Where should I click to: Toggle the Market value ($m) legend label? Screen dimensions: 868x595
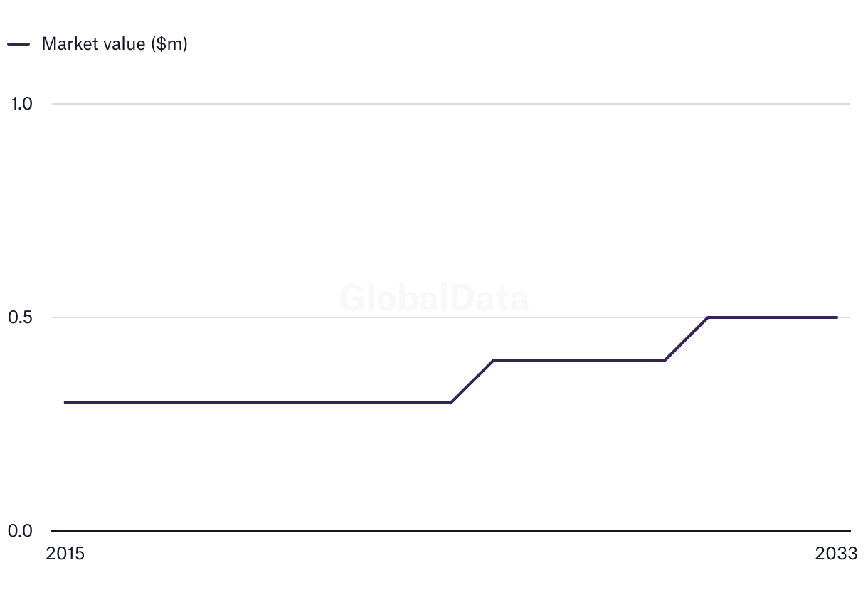115,44
